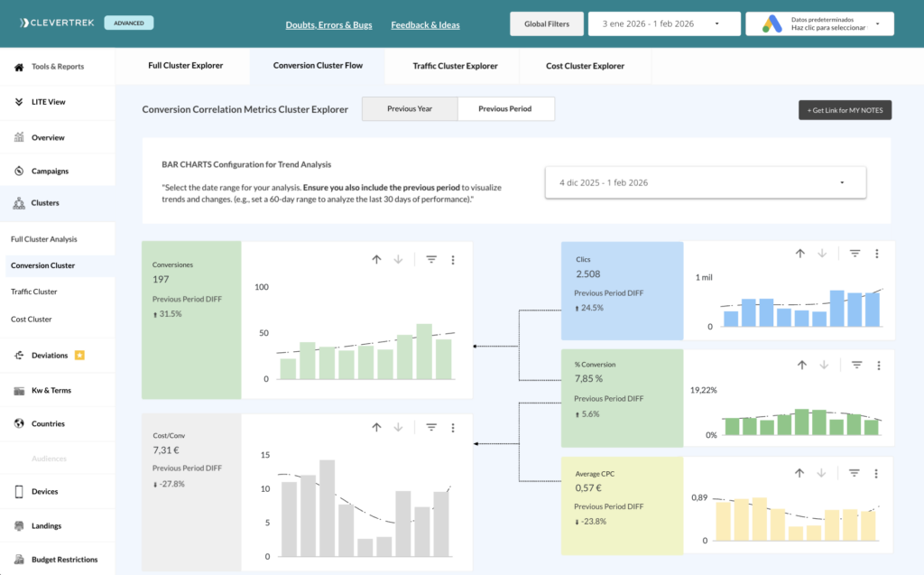The height and width of the screenshot is (575, 924).
Task: Switch comparison to Previous Period
Action: [x=505, y=109]
